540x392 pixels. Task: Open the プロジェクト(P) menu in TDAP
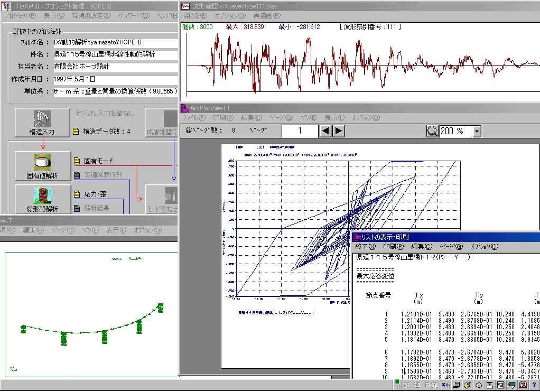click(x=20, y=16)
